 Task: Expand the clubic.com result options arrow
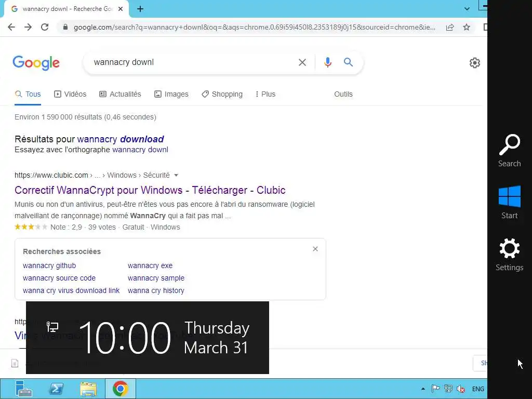coord(176,176)
